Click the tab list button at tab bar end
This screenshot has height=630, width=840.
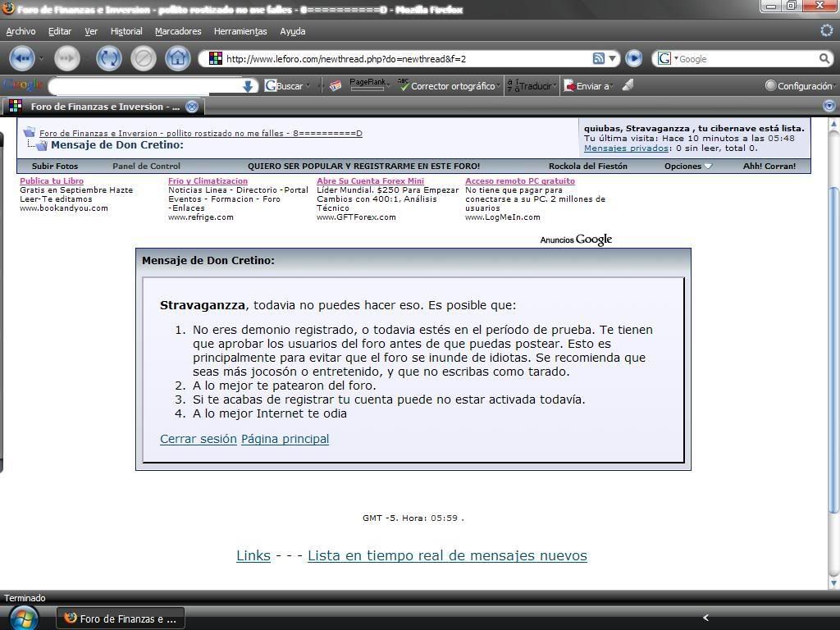[829, 106]
